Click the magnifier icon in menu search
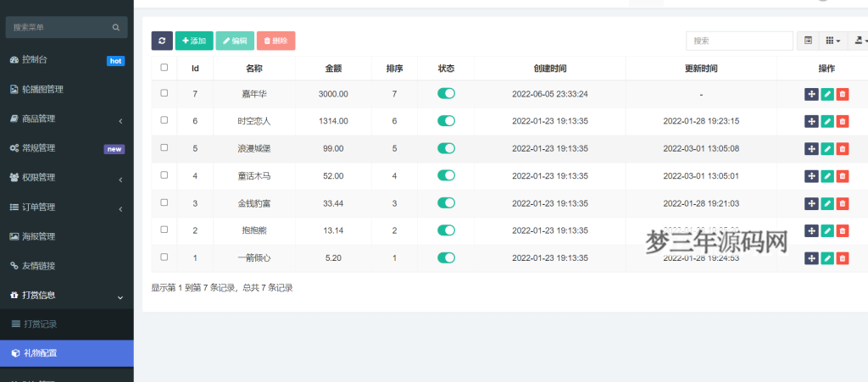Screen dimensions: 868x382 coord(115,27)
